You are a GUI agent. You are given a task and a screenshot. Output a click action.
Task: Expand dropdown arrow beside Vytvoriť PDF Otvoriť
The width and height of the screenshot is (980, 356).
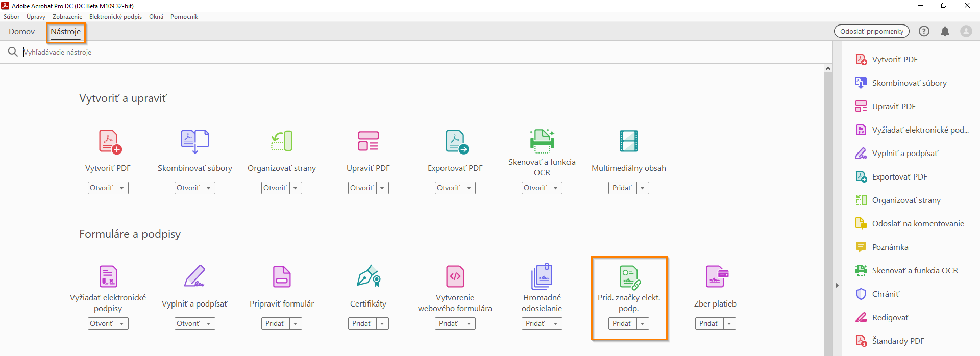122,188
